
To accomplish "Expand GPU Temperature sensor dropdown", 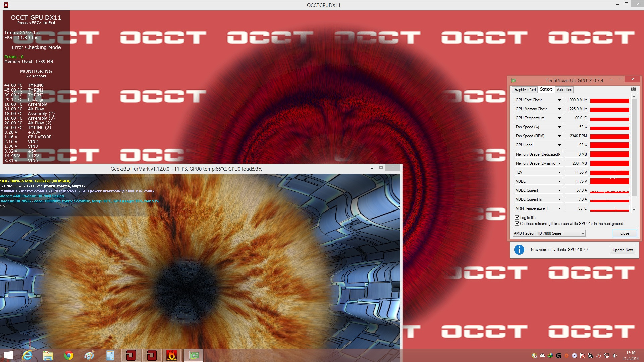I will click(559, 118).
